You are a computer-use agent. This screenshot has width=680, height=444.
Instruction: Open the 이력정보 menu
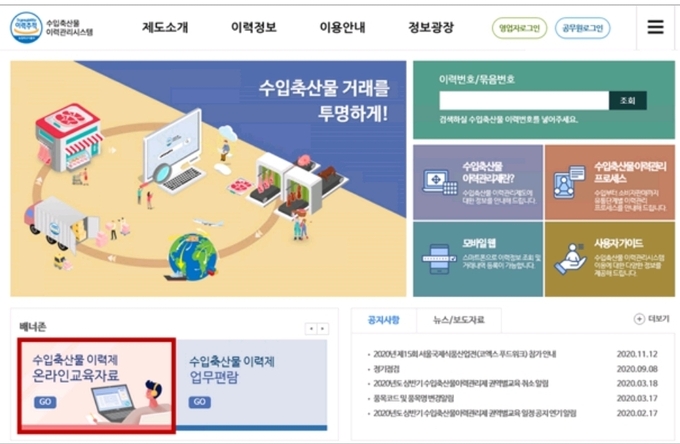253,28
